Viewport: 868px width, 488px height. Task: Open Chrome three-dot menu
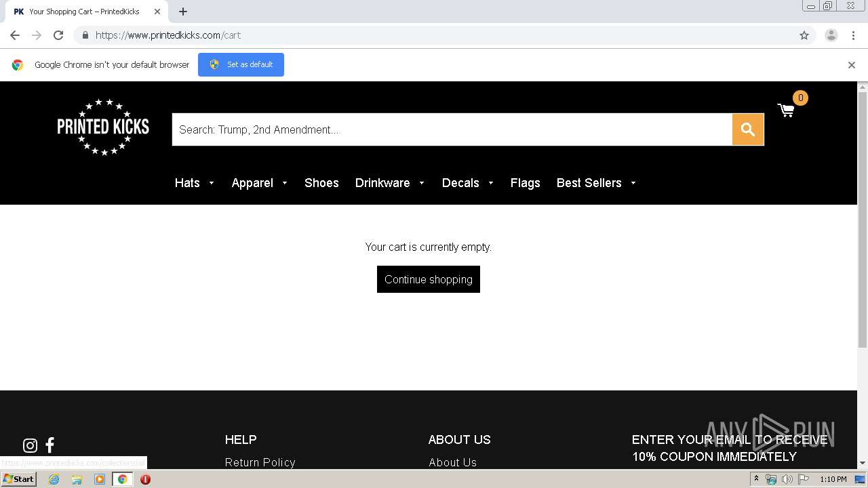tap(853, 35)
